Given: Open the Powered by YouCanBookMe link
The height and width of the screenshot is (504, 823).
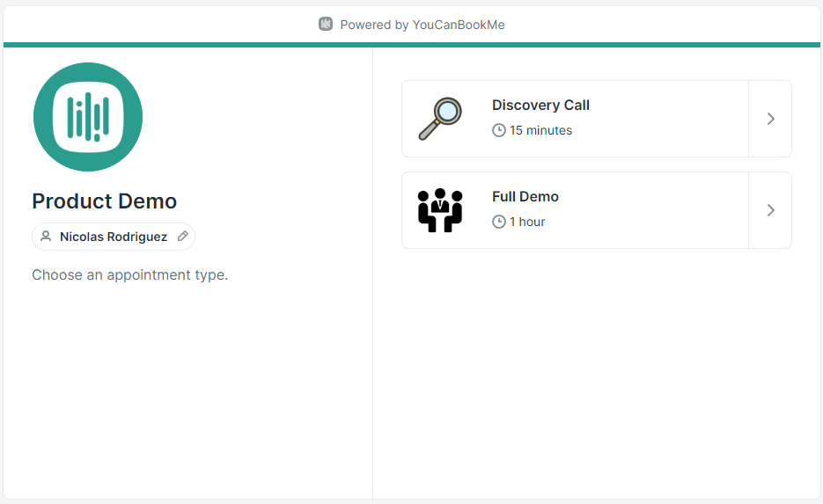Looking at the screenshot, I should coord(412,25).
